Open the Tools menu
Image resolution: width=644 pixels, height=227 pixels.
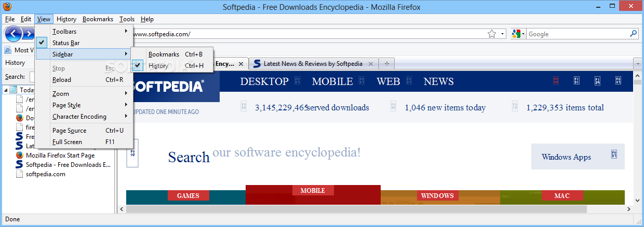(x=127, y=19)
